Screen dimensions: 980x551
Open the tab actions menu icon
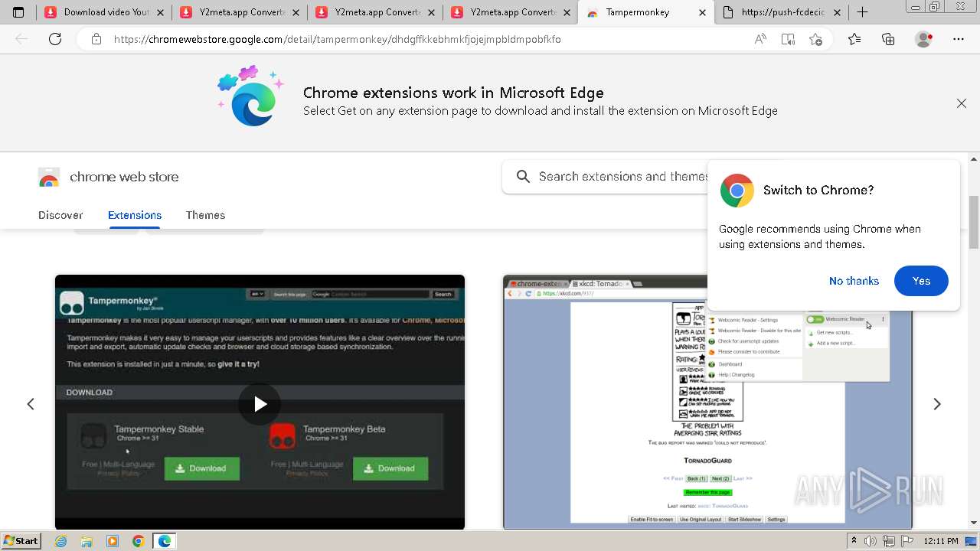(x=18, y=12)
